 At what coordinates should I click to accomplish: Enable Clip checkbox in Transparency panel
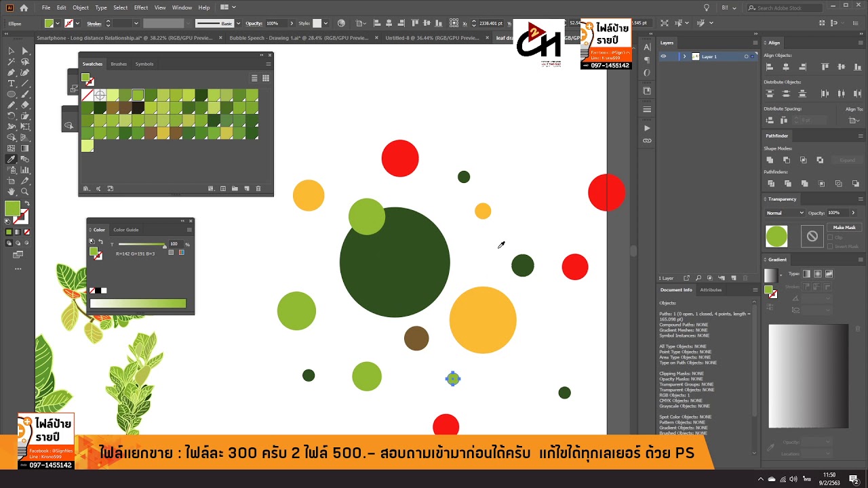coord(831,238)
